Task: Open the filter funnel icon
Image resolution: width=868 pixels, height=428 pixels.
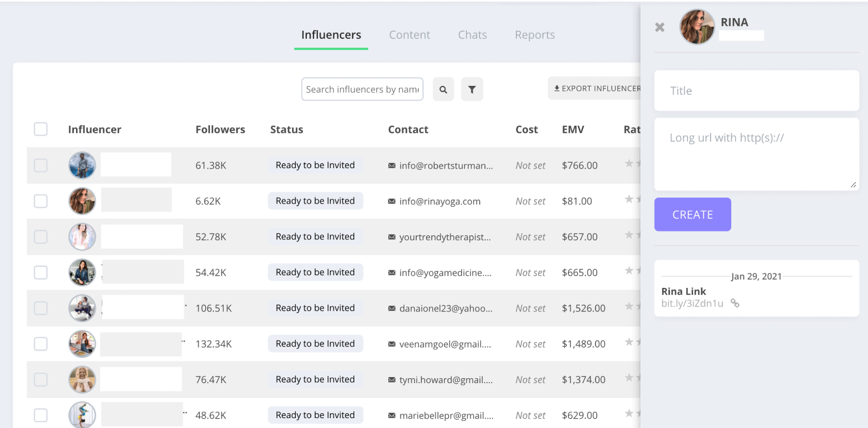Action: pyautogui.click(x=471, y=89)
